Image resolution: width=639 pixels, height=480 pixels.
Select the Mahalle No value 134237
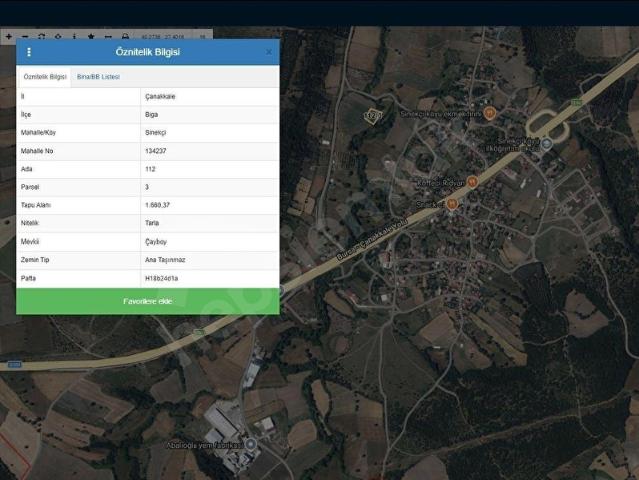click(155, 151)
